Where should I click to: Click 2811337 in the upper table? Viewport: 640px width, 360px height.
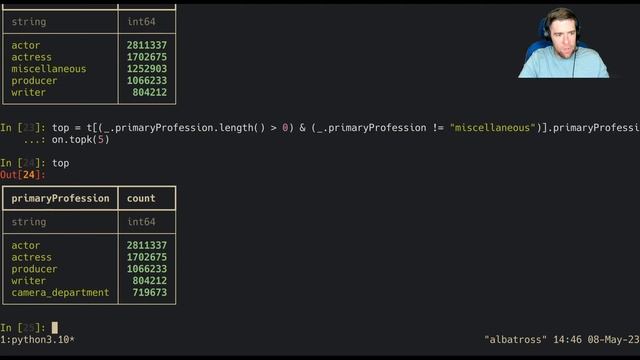tap(147, 45)
